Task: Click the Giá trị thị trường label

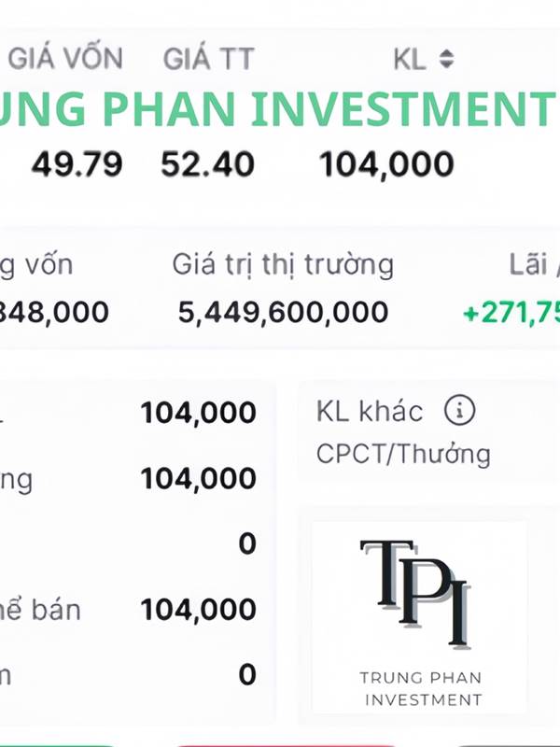Action: click(283, 265)
